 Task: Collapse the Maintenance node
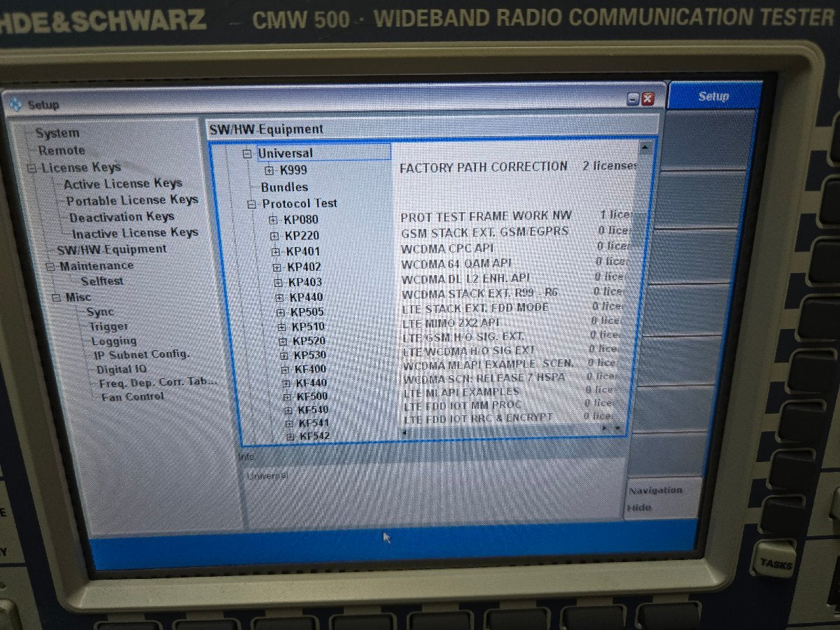[x=50, y=266]
